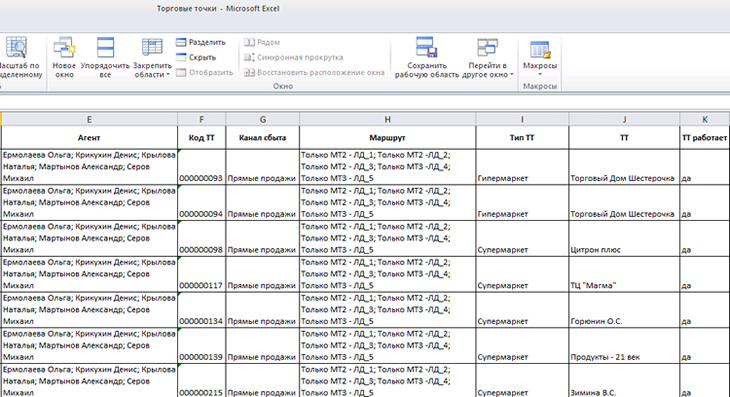
Task: Expand the Макросы dropdown arrow
Action: point(540,74)
